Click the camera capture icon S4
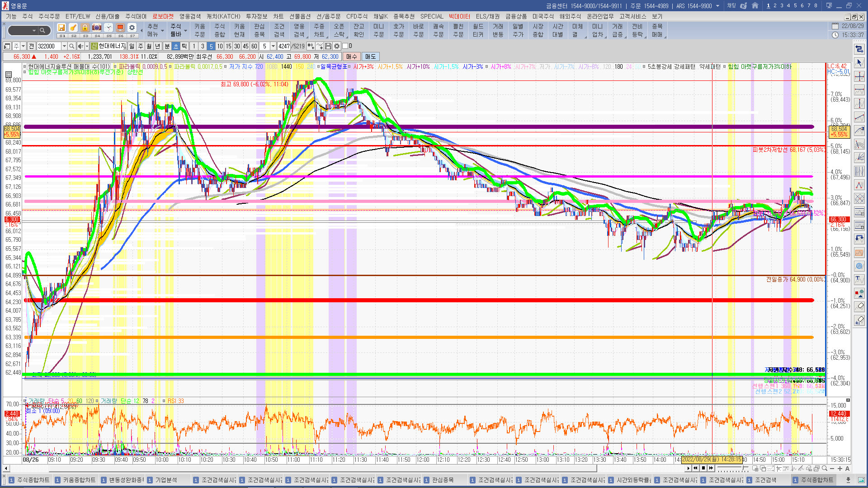Viewport: 868px width, 488px height. click(x=97, y=28)
